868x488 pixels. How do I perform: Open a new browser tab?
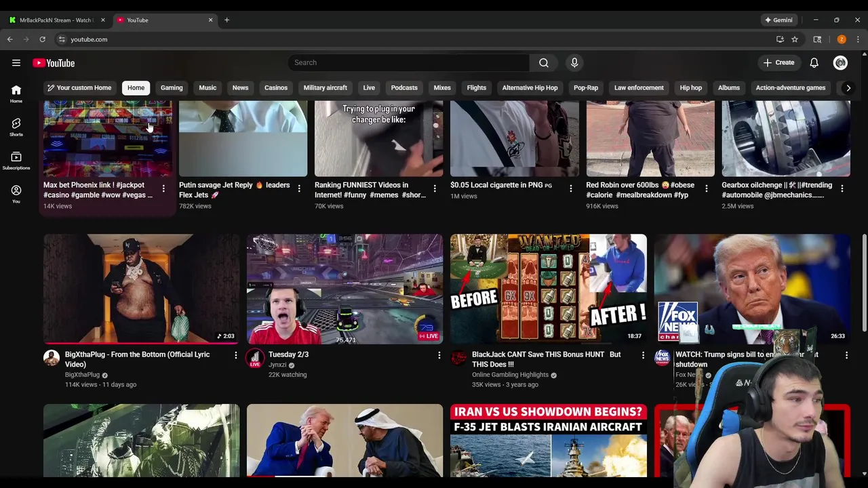(x=226, y=20)
